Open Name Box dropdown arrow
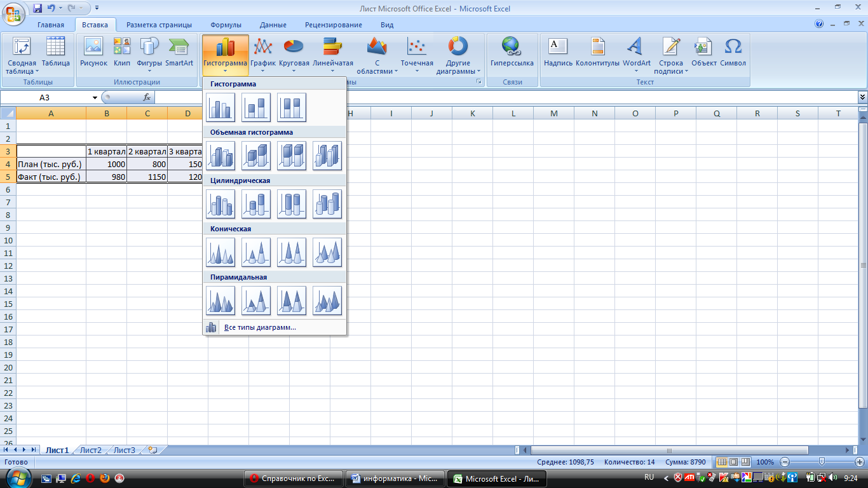Viewport: 868px width, 488px height. 95,97
